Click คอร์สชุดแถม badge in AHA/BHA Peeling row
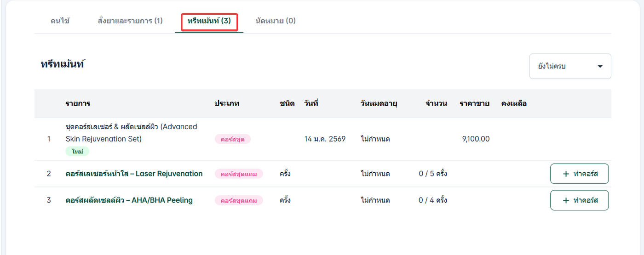The width and height of the screenshot is (644, 255). 239,200
